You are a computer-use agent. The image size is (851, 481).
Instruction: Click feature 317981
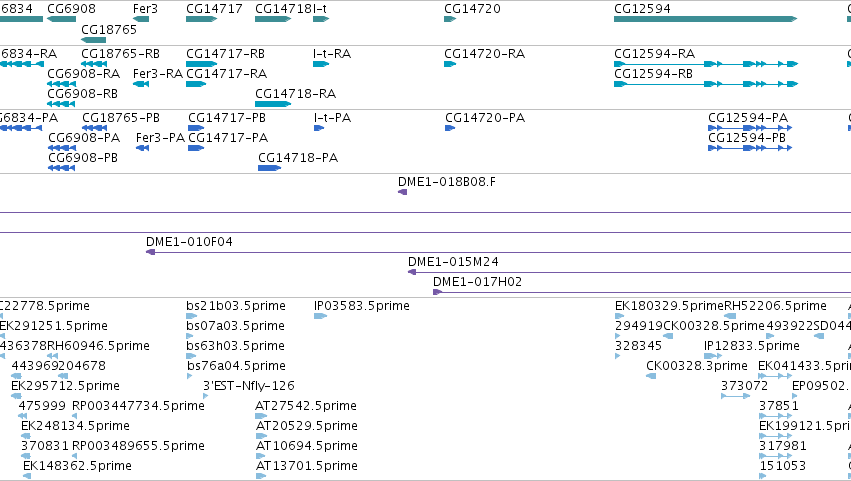tap(783, 446)
